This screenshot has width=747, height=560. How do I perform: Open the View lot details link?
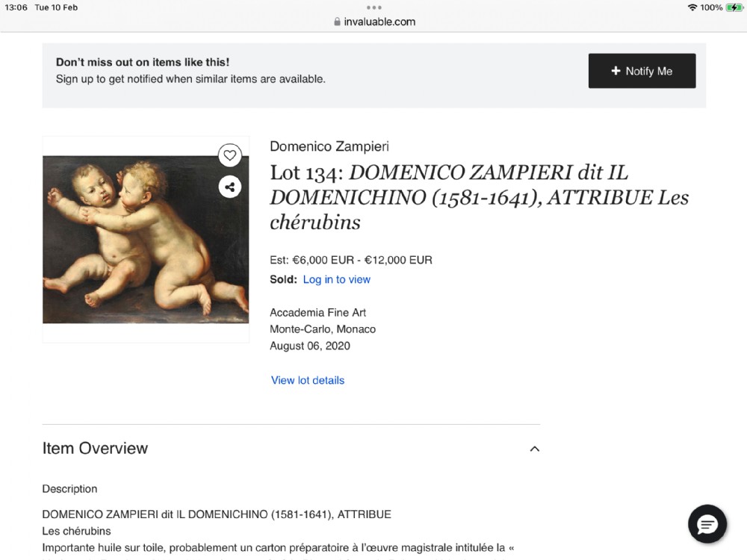(308, 380)
